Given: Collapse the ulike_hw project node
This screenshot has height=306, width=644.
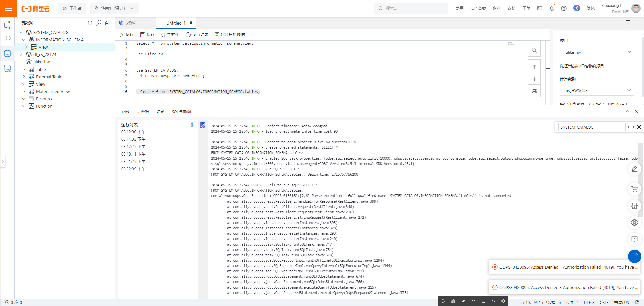Looking at the screenshot, I should pos(21,62).
